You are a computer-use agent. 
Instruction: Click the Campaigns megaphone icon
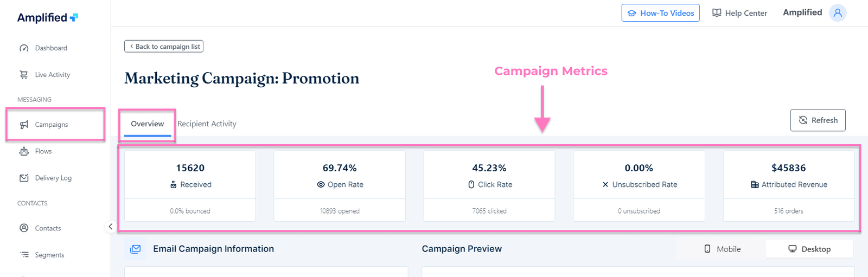[24, 125]
